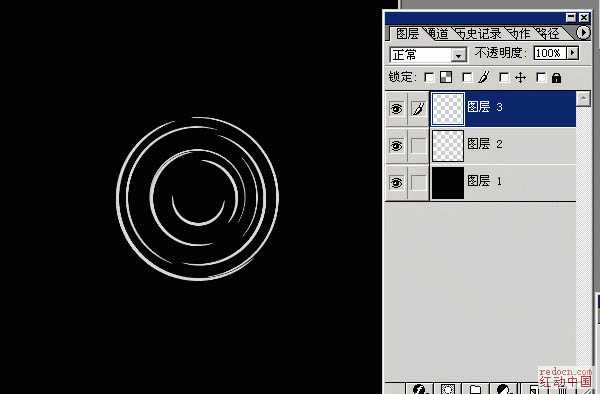This screenshot has width=600, height=394.
Task: Hide 图层 3 via its eye icon
Action: click(x=396, y=109)
